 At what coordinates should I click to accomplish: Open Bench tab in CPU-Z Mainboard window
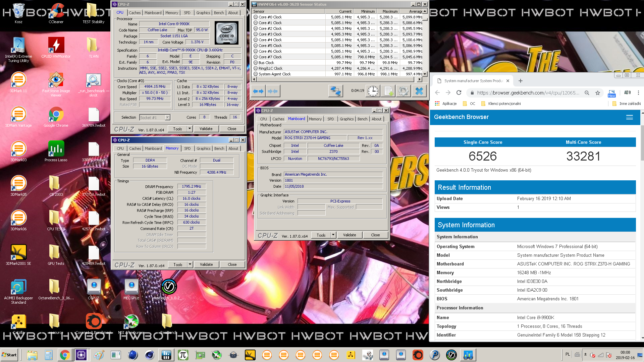(363, 119)
